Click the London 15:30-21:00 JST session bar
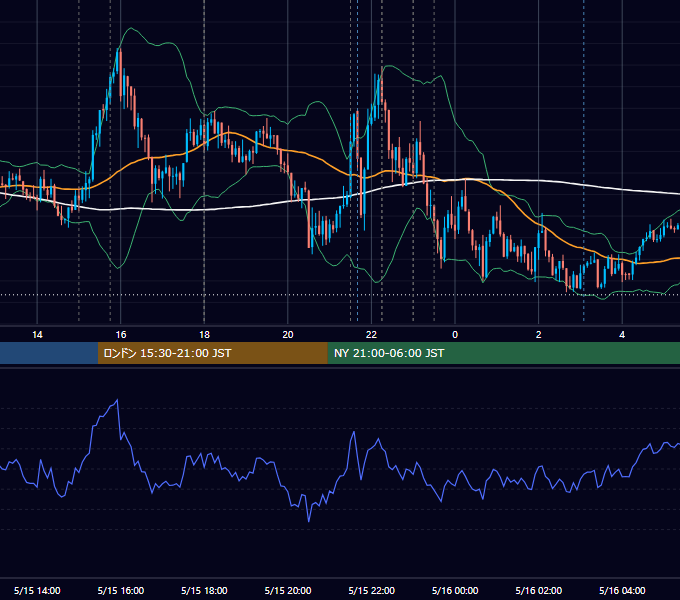680x600 pixels. click(x=212, y=353)
